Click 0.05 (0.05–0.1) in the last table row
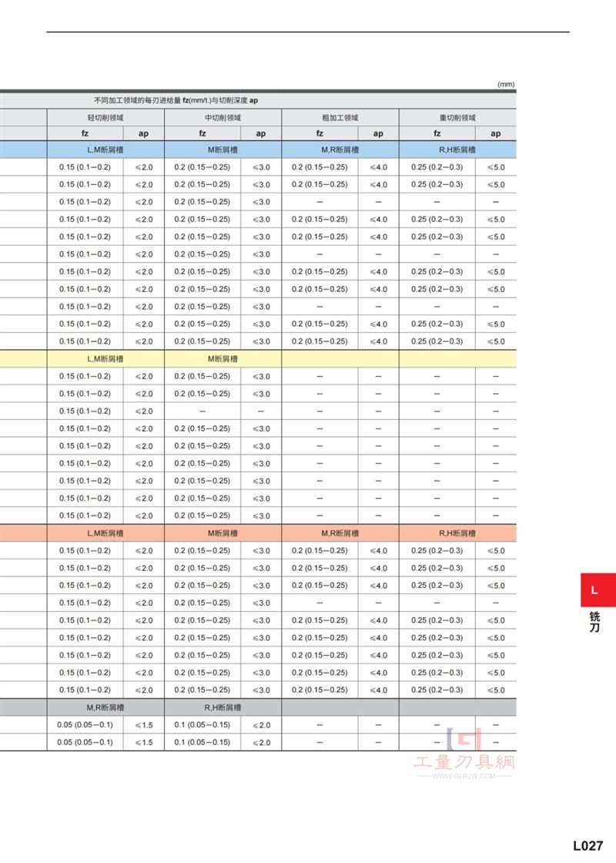 click(85, 743)
